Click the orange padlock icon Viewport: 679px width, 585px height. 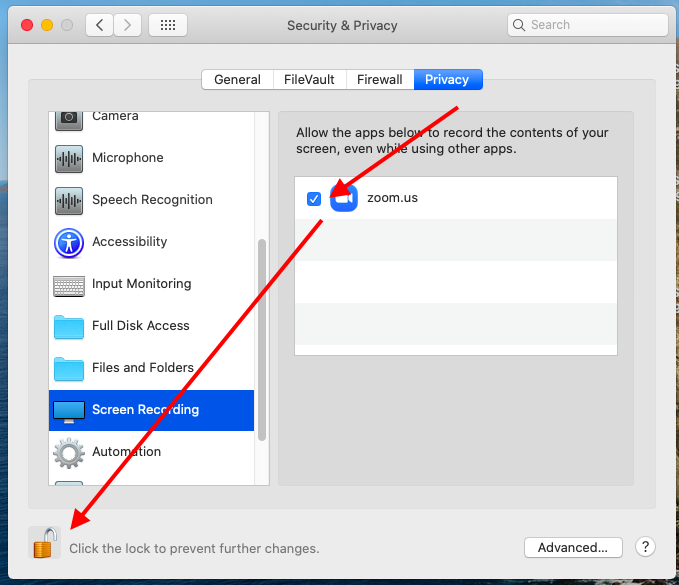pyautogui.click(x=44, y=543)
